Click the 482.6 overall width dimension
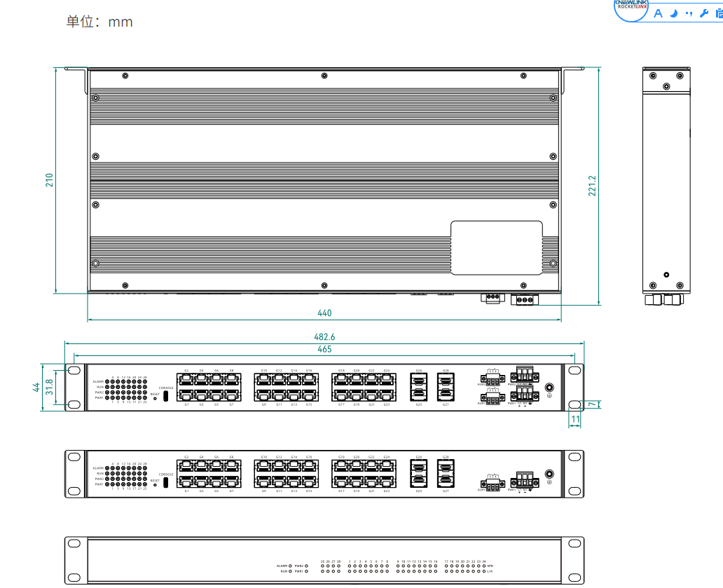 [324, 337]
